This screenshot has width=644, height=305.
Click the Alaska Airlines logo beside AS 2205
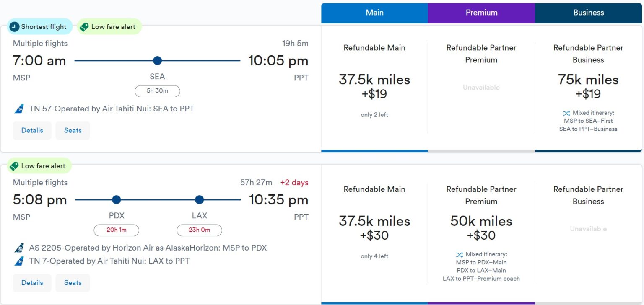click(x=19, y=248)
